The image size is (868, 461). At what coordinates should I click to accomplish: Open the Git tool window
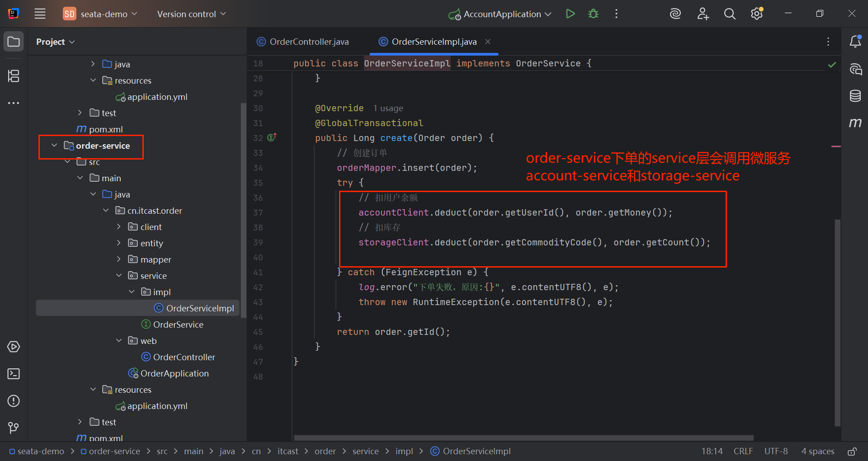point(14,428)
